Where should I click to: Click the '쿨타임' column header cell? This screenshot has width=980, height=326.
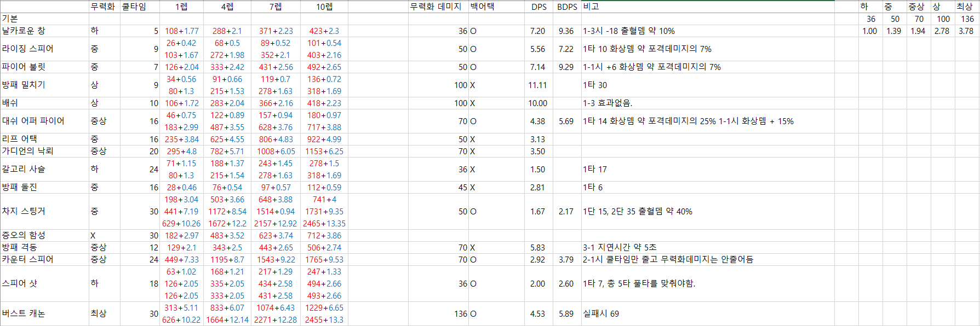(134, 7)
